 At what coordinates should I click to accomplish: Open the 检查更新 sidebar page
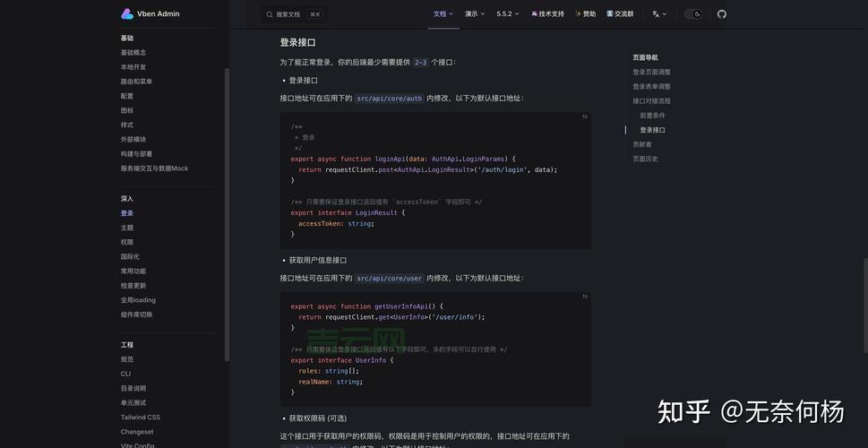133,286
